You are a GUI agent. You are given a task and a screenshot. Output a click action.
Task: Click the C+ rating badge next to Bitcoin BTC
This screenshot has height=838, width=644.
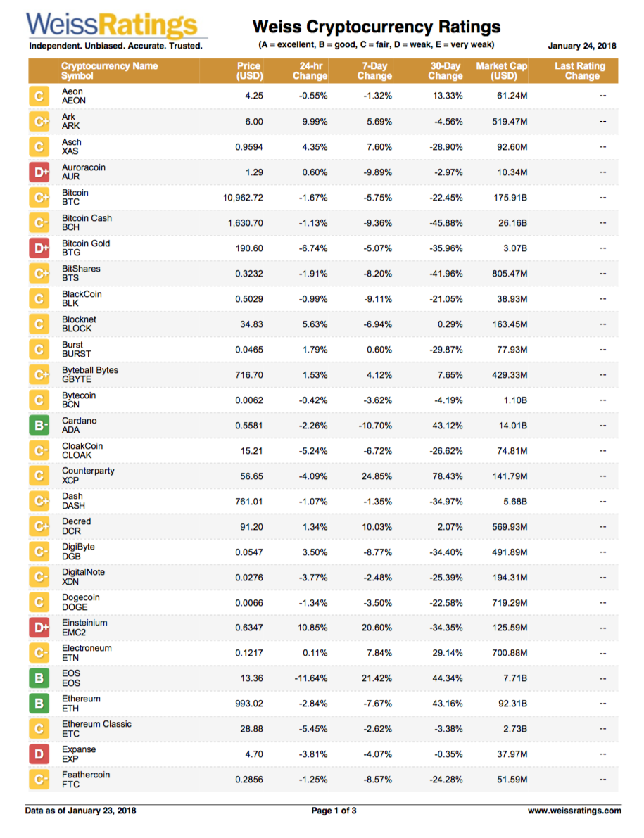click(x=39, y=198)
